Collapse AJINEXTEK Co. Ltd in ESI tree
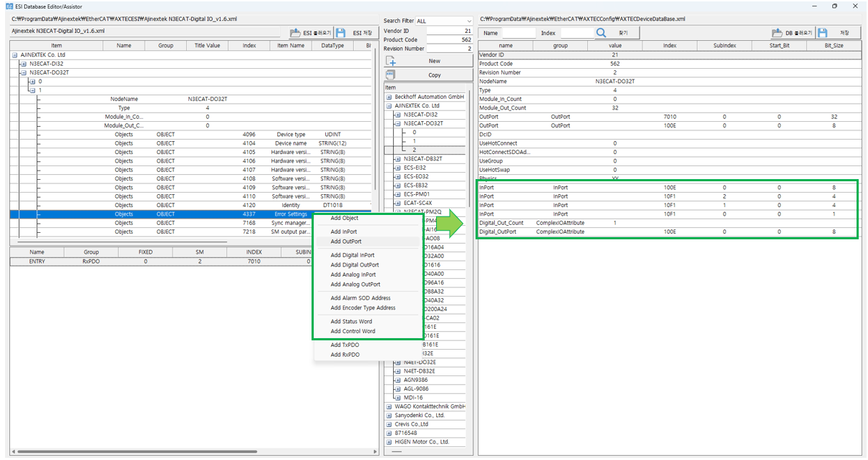Screen dimensions: 868x460 click(x=14, y=54)
